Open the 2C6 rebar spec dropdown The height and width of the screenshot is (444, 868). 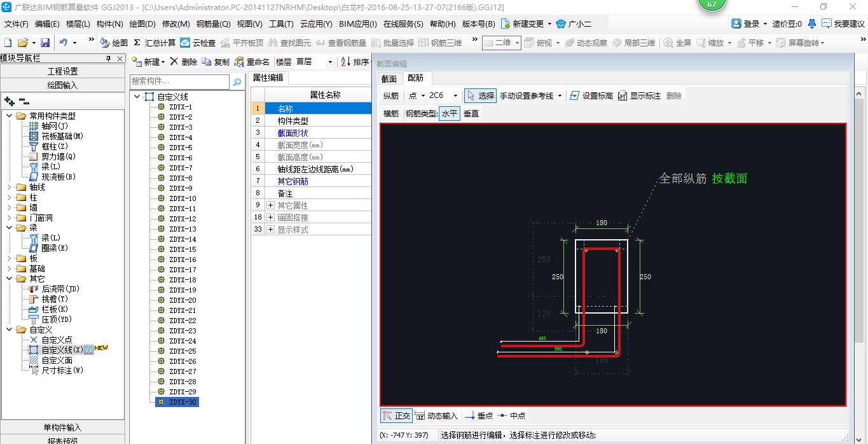(x=455, y=95)
